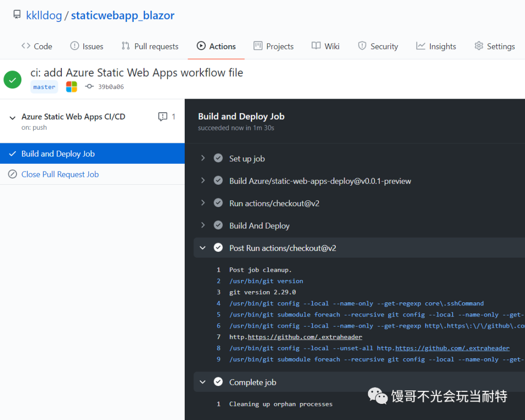Expand the Build And Deploy step

coord(203,225)
